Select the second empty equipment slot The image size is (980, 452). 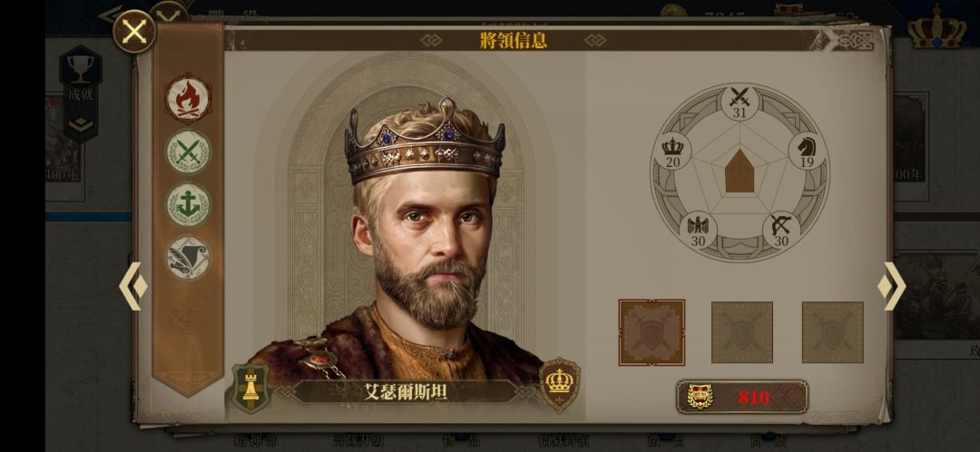coord(742,332)
